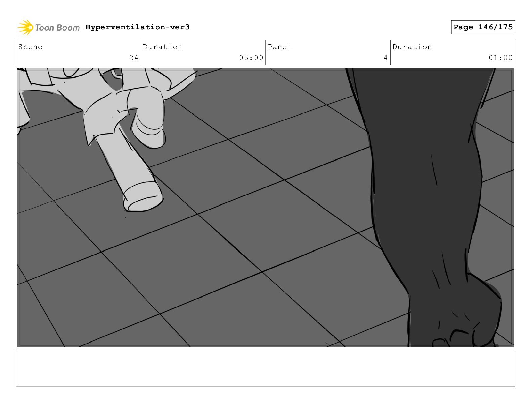Click the storyboard panel drawing

point(265,208)
